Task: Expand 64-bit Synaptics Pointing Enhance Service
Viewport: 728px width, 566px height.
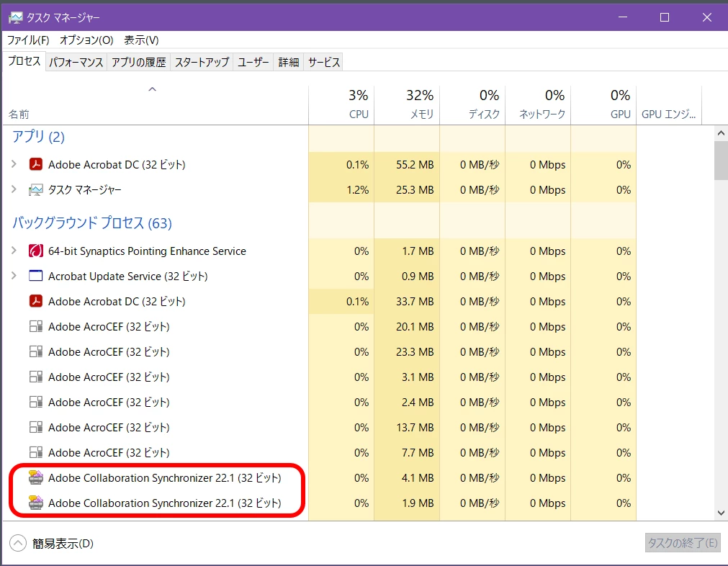Action: pos(14,251)
